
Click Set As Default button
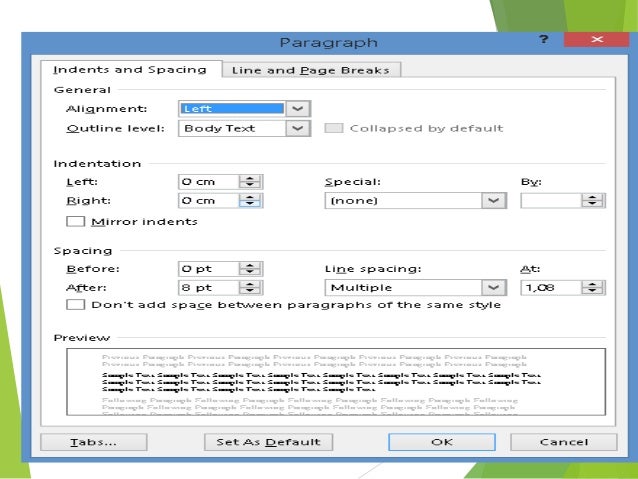coord(269,442)
